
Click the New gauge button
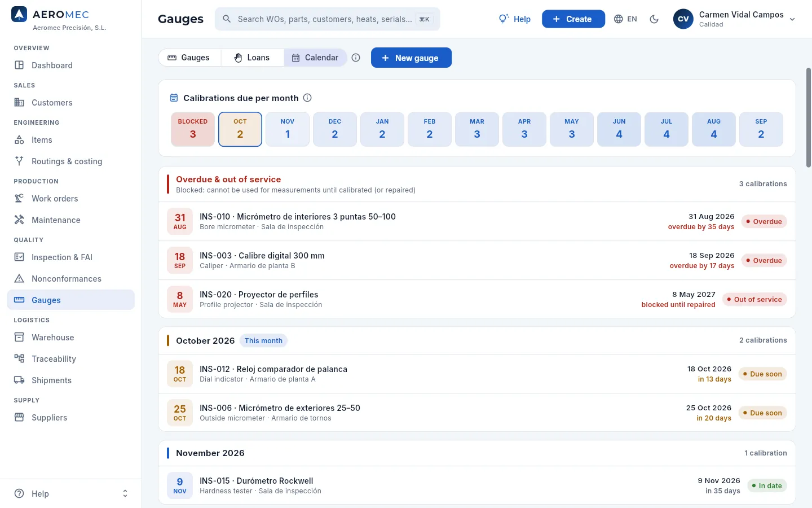[411, 58]
